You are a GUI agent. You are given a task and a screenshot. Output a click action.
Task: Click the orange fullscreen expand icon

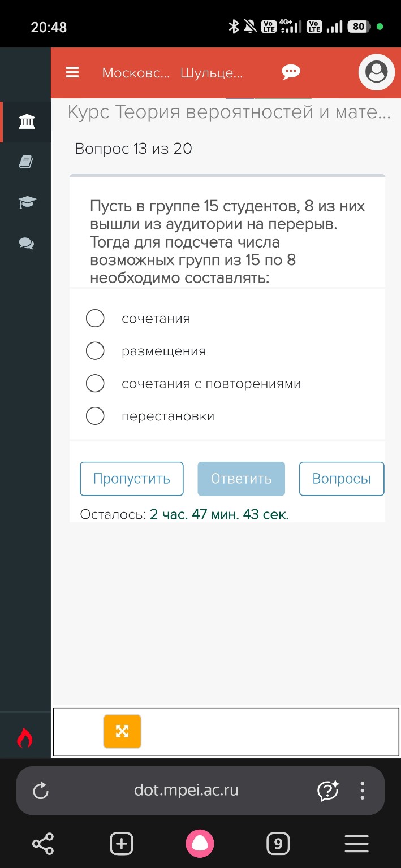[122, 731]
